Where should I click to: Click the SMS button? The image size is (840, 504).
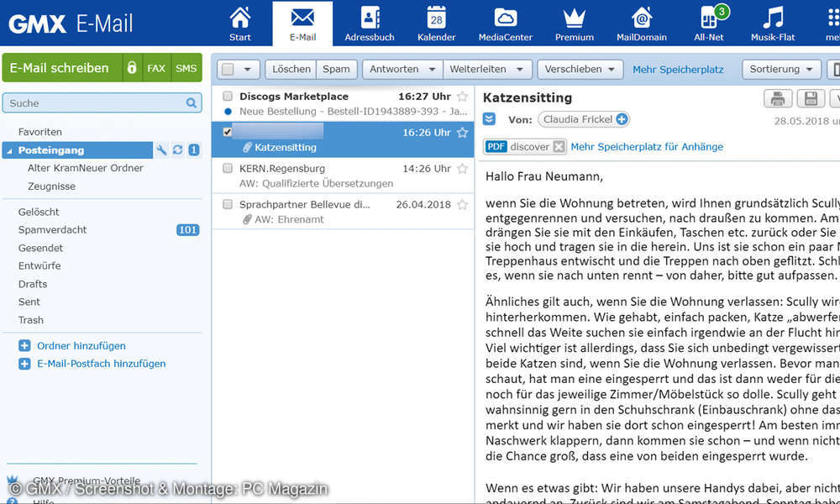coord(186,68)
